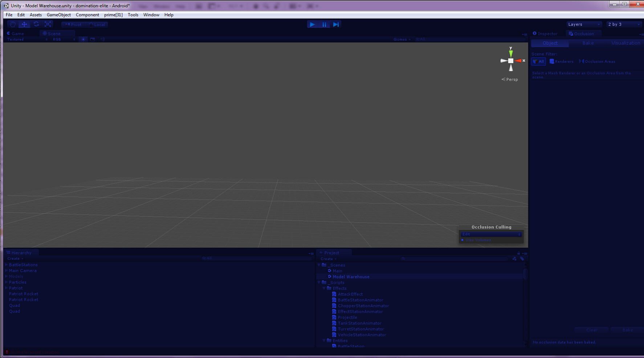Switch to the Bake tab in Occlusion panel
The width and height of the screenshot is (644, 358).
(x=588, y=43)
